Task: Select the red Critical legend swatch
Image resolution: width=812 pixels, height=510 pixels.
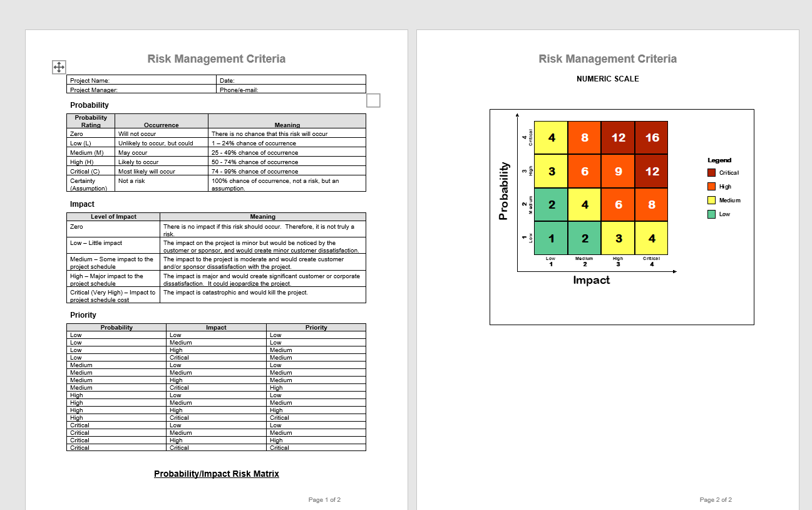Action: [x=711, y=172]
